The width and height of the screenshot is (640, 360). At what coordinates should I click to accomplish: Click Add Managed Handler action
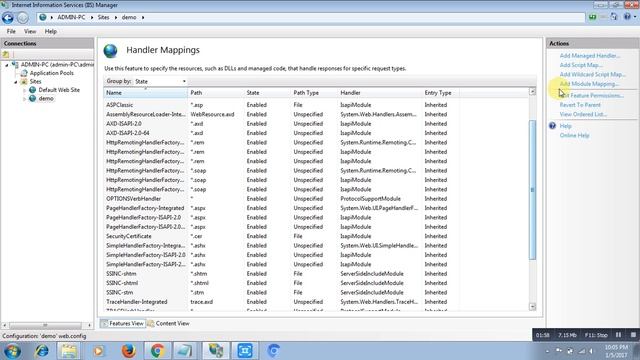(590, 56)
